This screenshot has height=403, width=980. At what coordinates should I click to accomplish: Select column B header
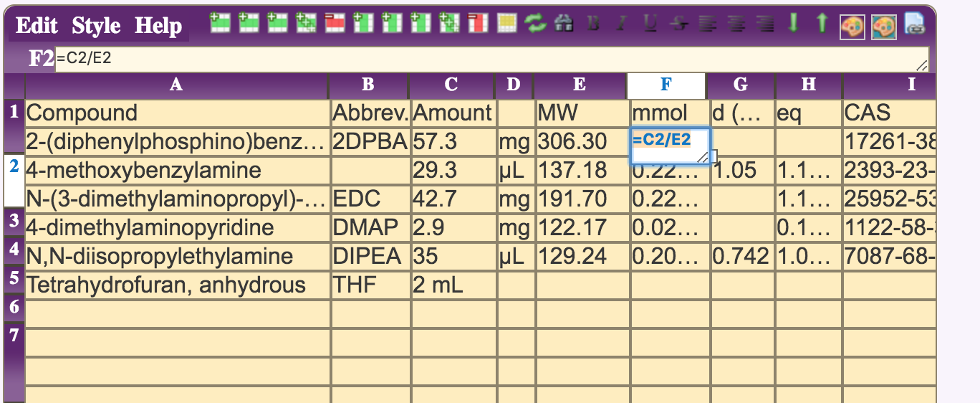click(368, 85)
